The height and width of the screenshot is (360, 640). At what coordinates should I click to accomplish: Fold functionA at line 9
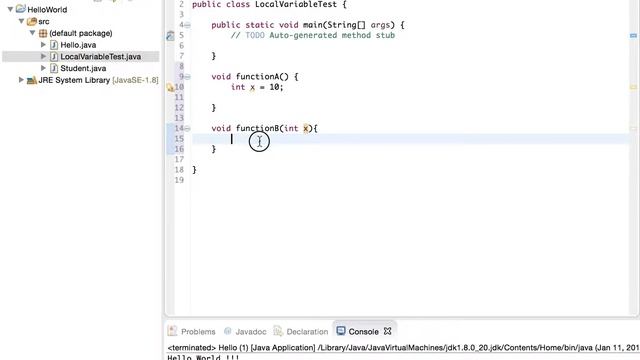coord(187,77)
